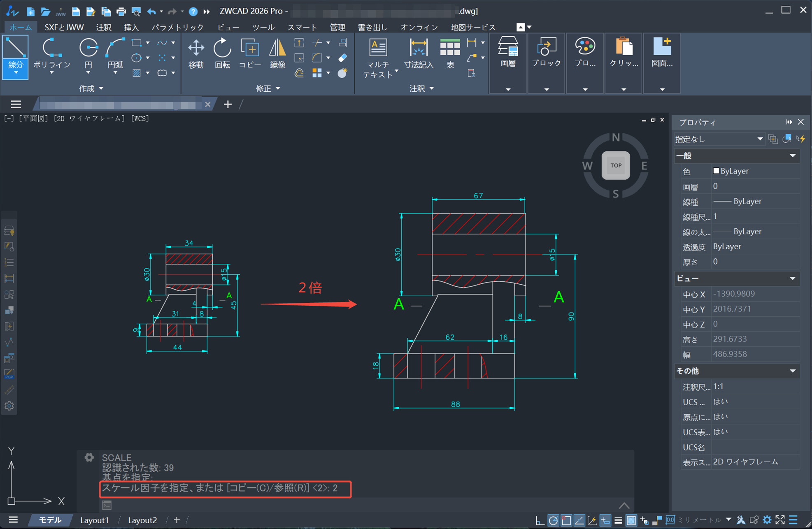Open the マルチテキスト multiline text tool
This screenshot has width=812, height=529.
[377, 58]
